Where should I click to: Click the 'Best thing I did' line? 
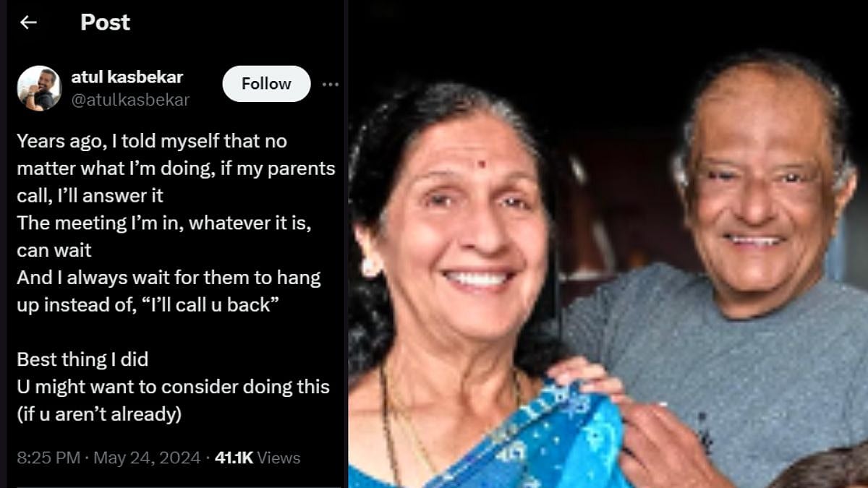tap(82, 359)
